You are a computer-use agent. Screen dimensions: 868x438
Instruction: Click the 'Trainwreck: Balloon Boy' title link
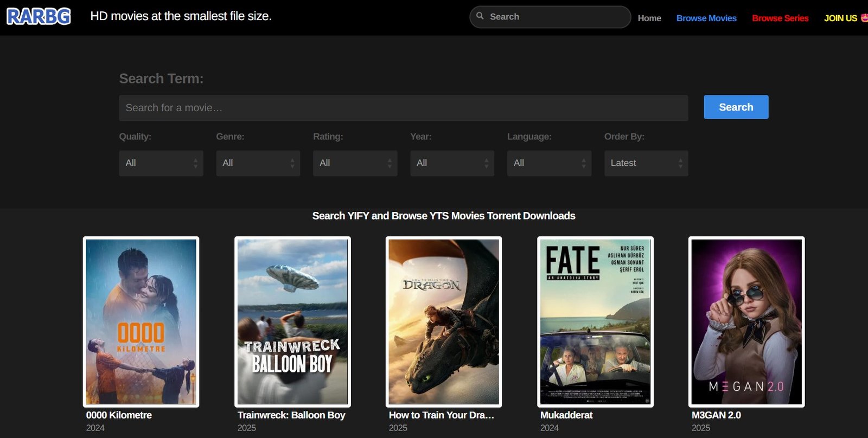pos(291,415)
